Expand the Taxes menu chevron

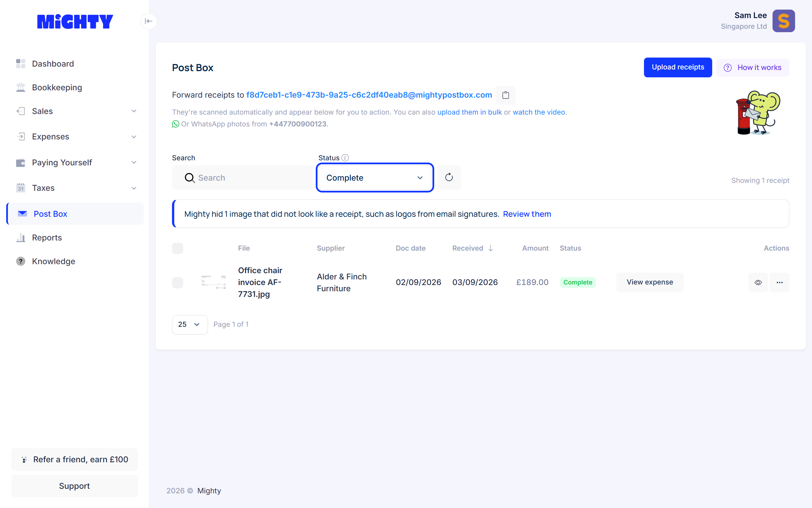[x=134, y=188]
